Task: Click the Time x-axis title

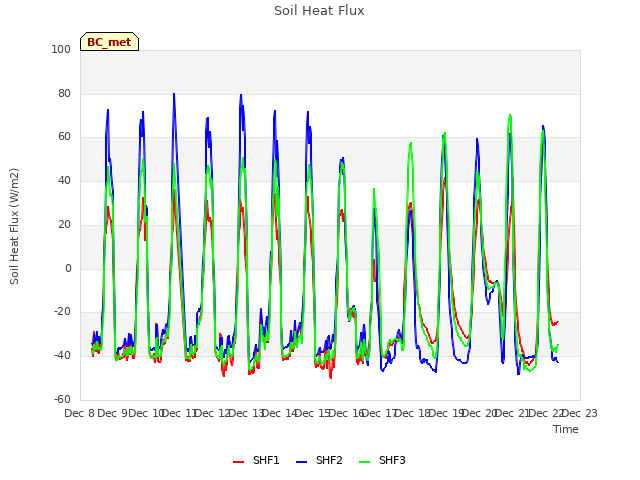Action: (566, 429)
